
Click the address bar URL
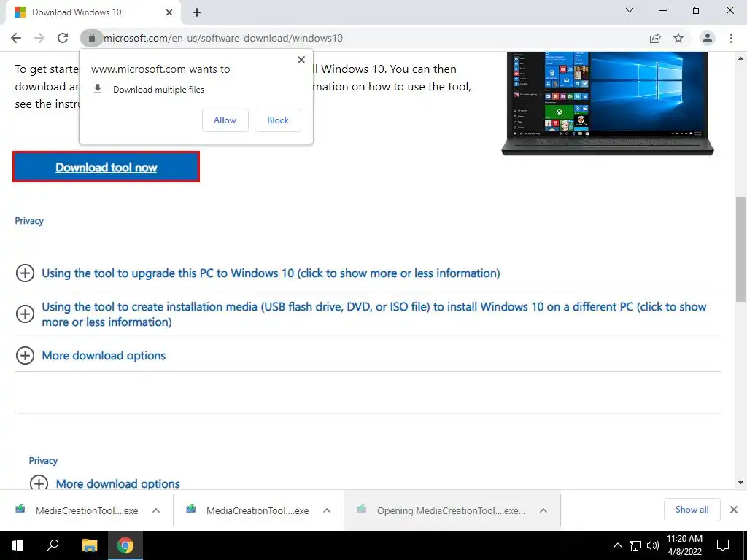(223, 38)
